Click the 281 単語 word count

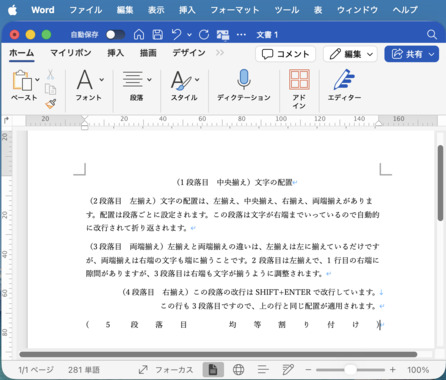point(84,370)
